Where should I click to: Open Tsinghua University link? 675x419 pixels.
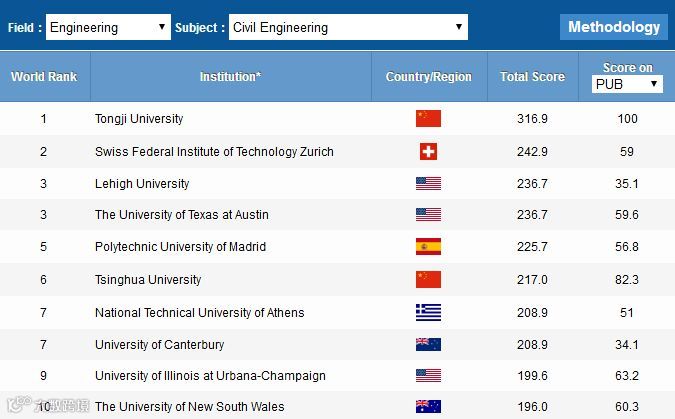148,280
